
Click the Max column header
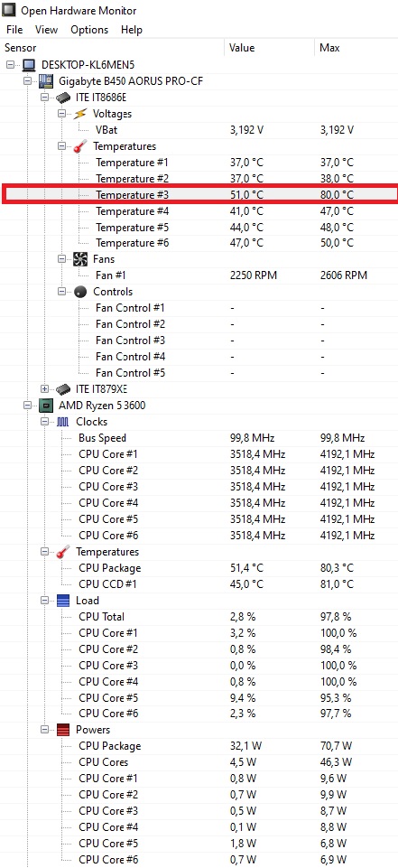(x=356, y=48)
